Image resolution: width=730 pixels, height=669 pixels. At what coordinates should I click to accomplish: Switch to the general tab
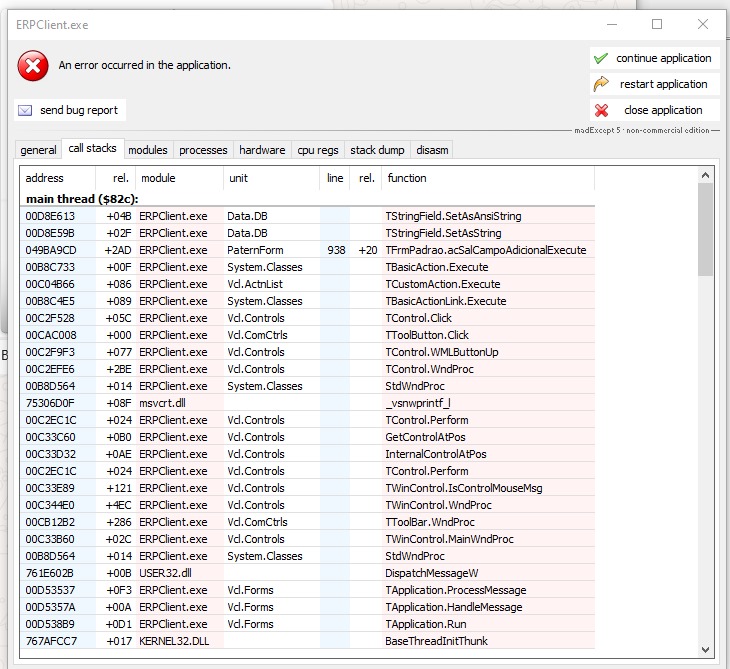point(38,150)
